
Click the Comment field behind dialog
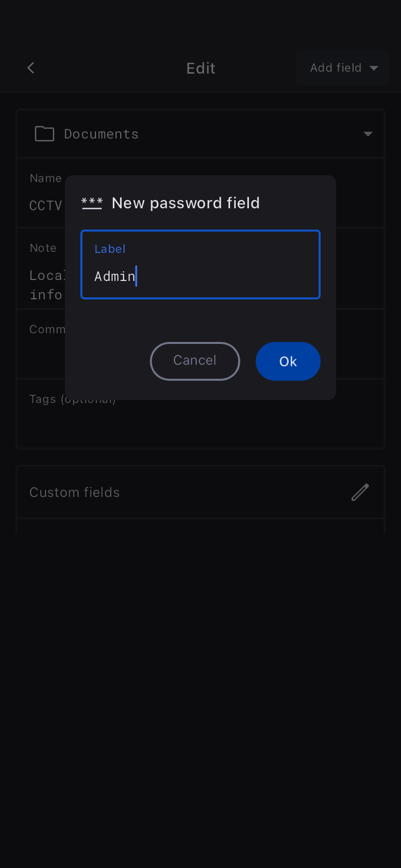[x=46, y=329]
